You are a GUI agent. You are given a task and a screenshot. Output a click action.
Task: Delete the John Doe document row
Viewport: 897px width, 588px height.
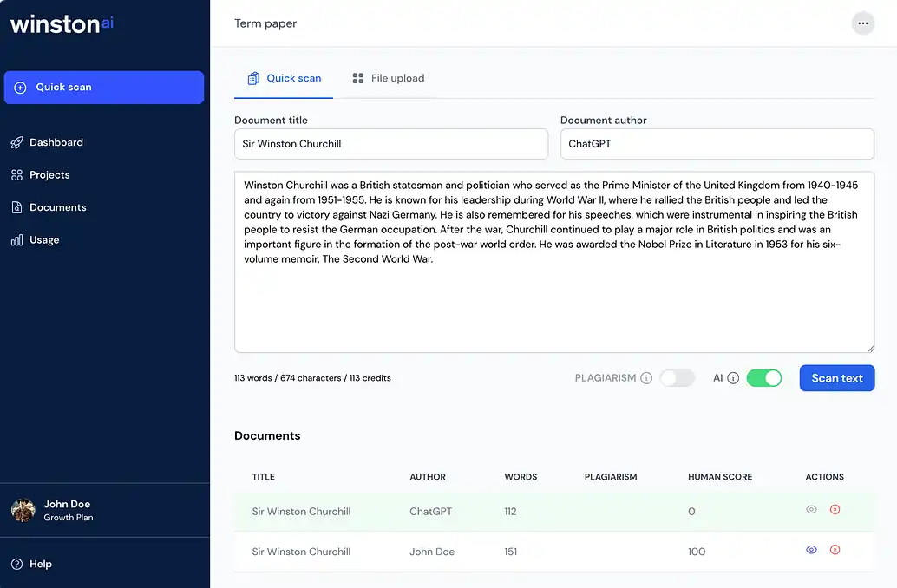[x=835, y=550]
